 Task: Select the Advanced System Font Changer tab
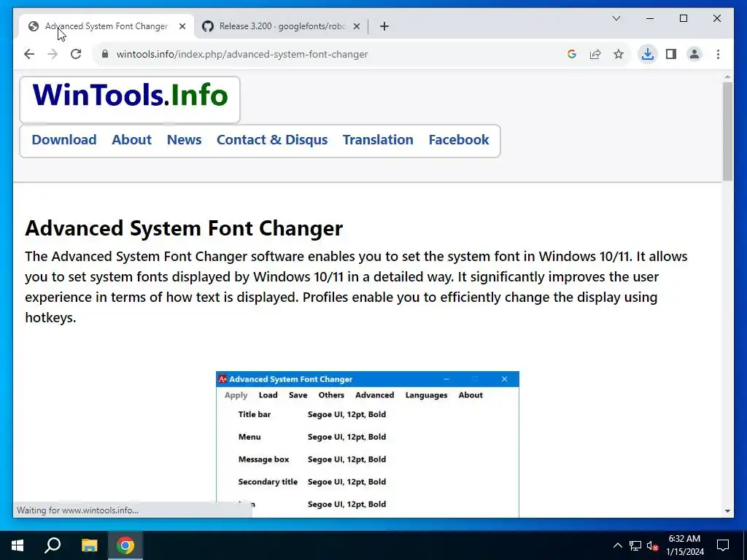pos(107,26)
